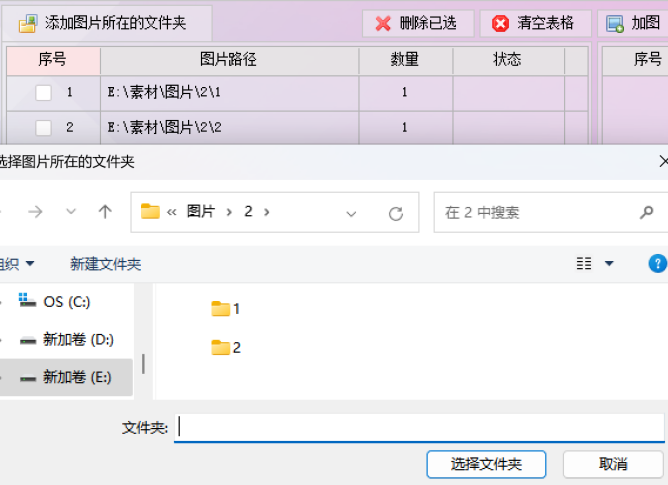Click the 取消 button
Image resolution: width=668 pixels, height=485 pixels.
click(x=613, y=464)
